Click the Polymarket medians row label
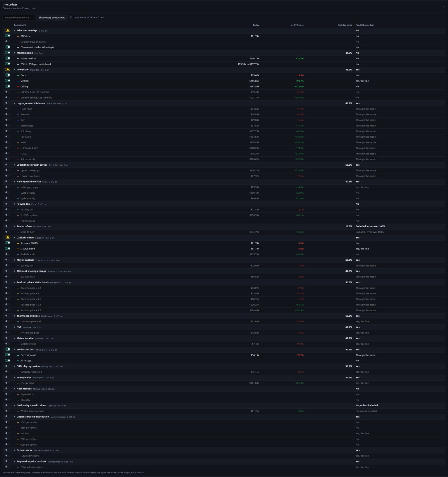The height and width of the screenshot is (477, 448). [31, 467]
